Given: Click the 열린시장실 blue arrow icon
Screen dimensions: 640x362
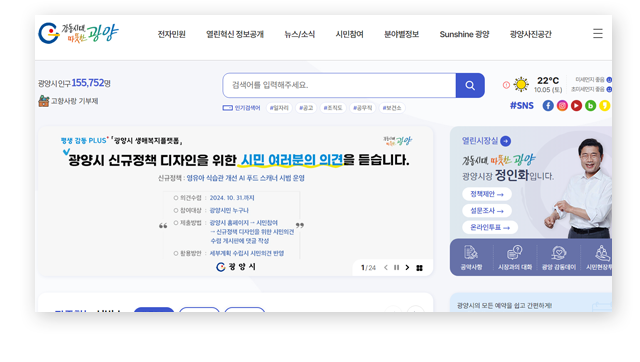Looking at the screenshot, I should (x=505, y=141).
